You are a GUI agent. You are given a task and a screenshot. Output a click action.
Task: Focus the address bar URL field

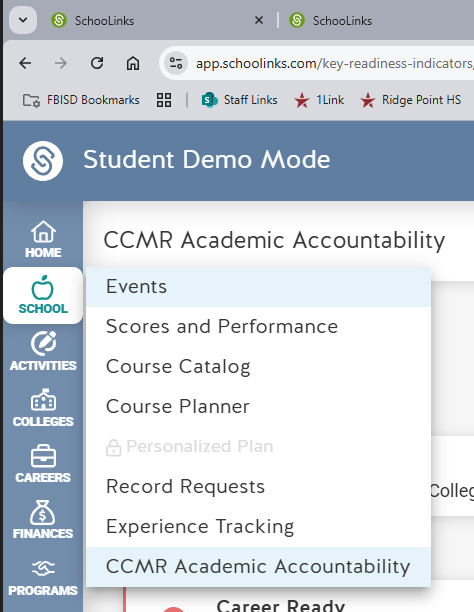click(x=334, y=63)
